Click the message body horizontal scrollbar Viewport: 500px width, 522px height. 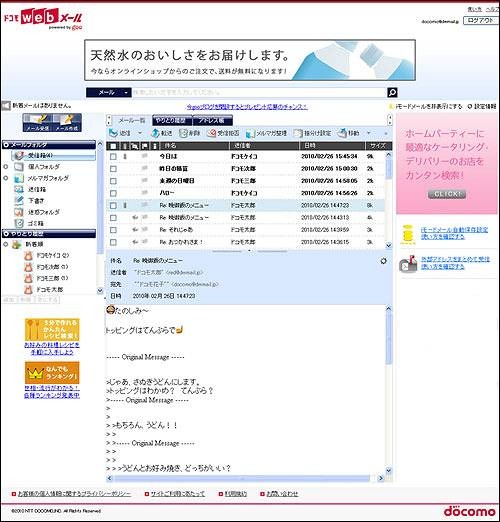pyautogui.click(x=245, y=479)
